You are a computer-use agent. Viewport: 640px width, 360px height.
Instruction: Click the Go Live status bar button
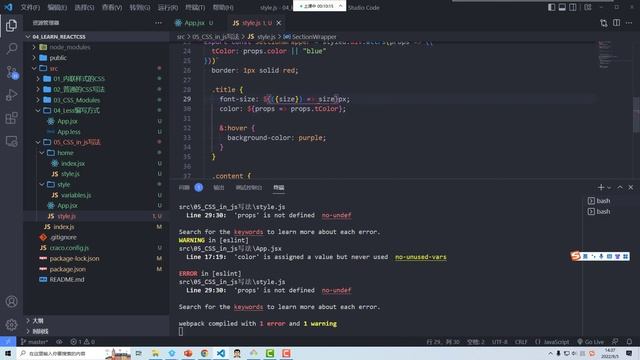[590, 342]
